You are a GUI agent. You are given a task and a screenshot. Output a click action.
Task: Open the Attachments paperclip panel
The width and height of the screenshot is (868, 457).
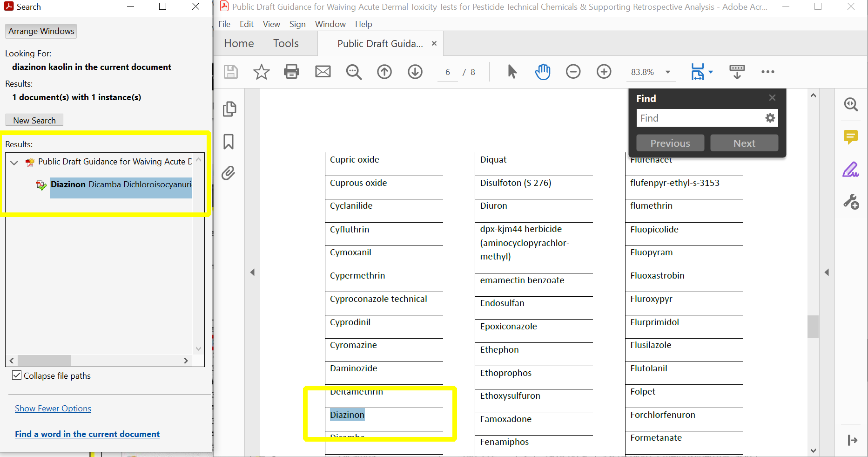(229, 173)
